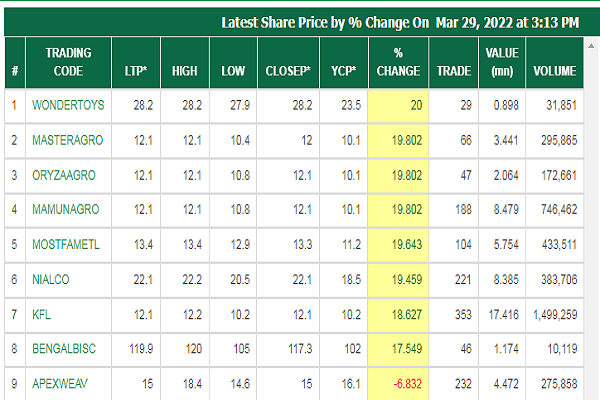Open the NIALCO trading code link
The width and height of the screenshot is (600, 400).
[x=51, y=279]
